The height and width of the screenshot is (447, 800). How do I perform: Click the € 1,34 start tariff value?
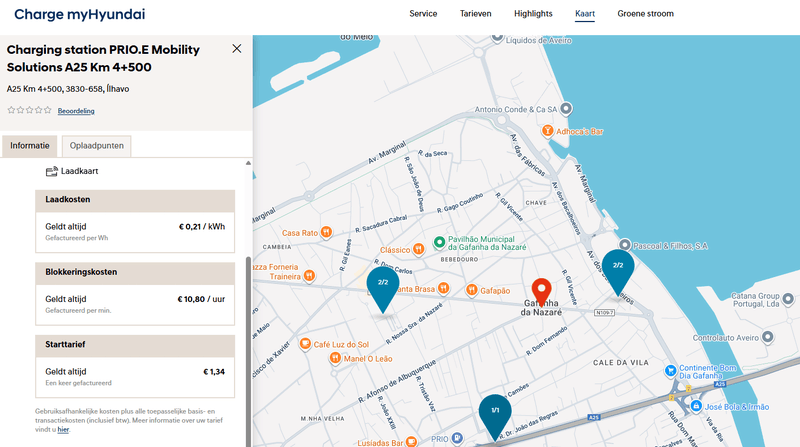coord(214,371)
